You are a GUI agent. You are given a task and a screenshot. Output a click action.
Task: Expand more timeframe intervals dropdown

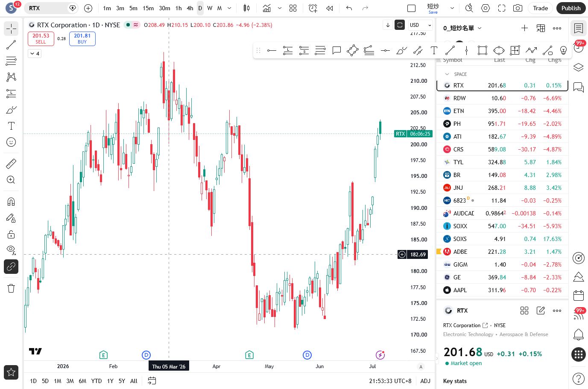coord(229,8)
